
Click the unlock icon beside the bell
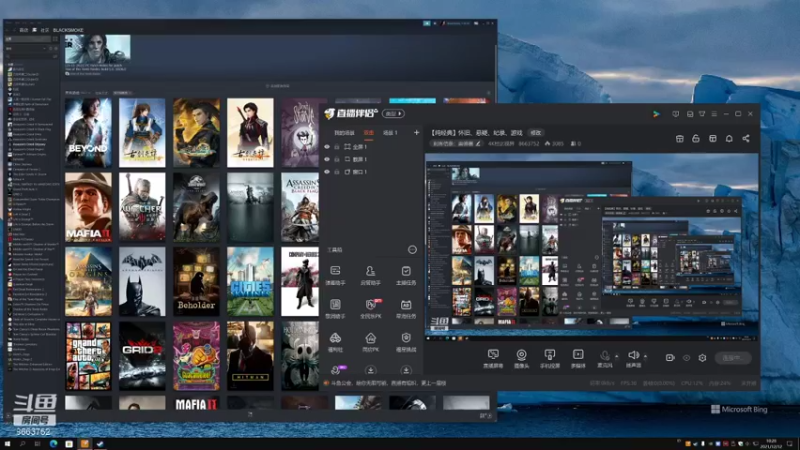click(x=696, y=138)
